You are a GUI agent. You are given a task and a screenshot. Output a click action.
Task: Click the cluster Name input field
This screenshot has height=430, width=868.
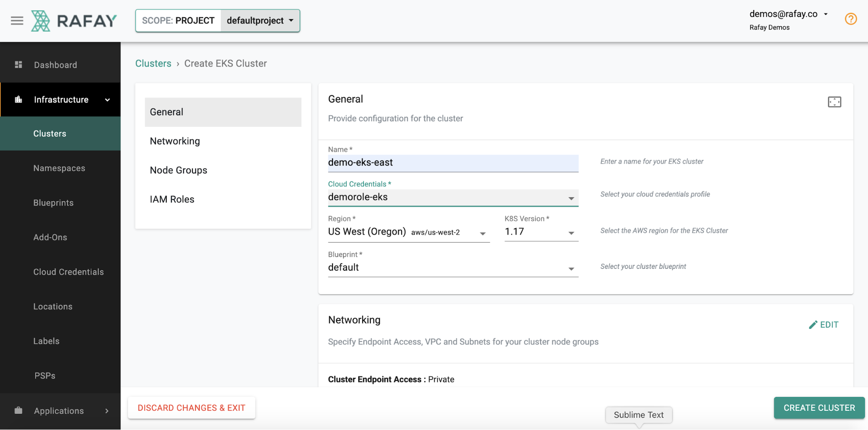click(x=452, y=163)
